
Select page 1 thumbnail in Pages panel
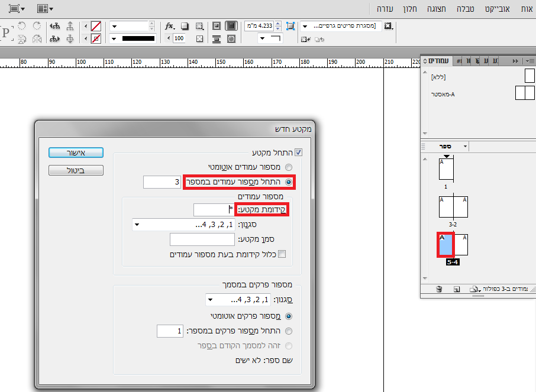click(446, 169)
